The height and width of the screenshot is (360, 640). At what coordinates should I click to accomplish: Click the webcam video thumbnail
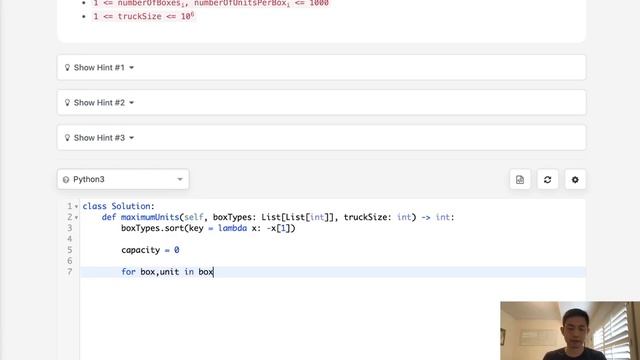570,331
